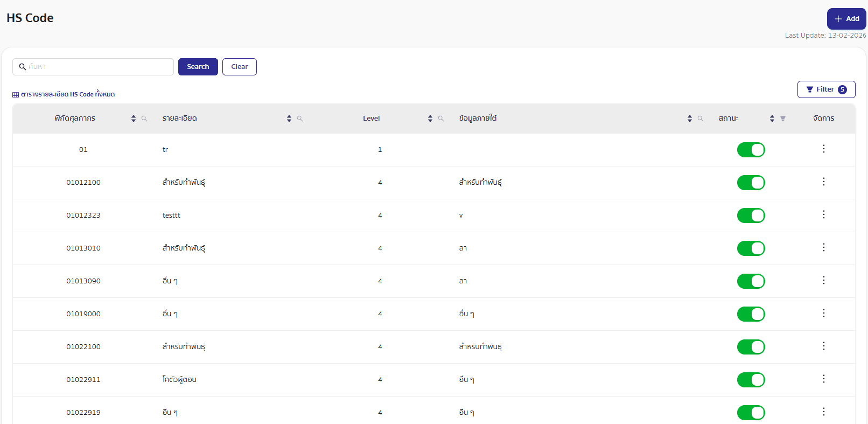Screen dimensions: 868x424
Task: Click the search icon in ข้อมูลภายใต้ column header
Action: (701, 119)
